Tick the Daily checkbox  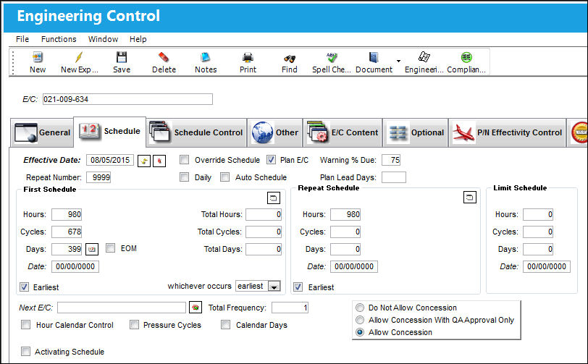click(x=184, y=177)
